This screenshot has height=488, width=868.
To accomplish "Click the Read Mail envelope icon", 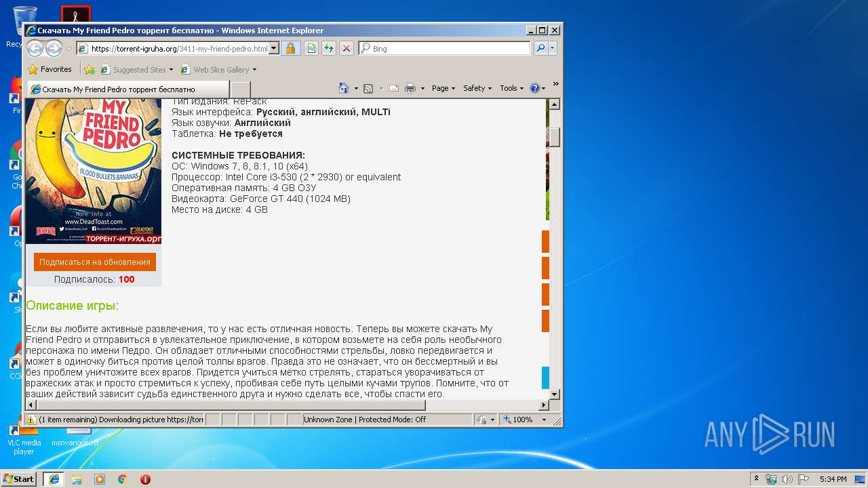I will point(393,88).
